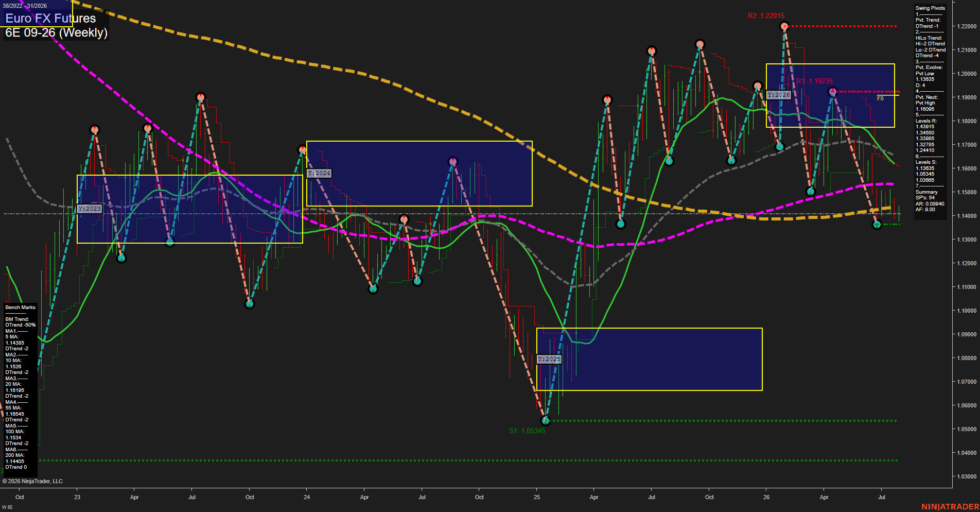Image resolution: width=980 pixels, height=512 pixels.
Task: Click the DTrend -50% value
Action: pos(21,325)
